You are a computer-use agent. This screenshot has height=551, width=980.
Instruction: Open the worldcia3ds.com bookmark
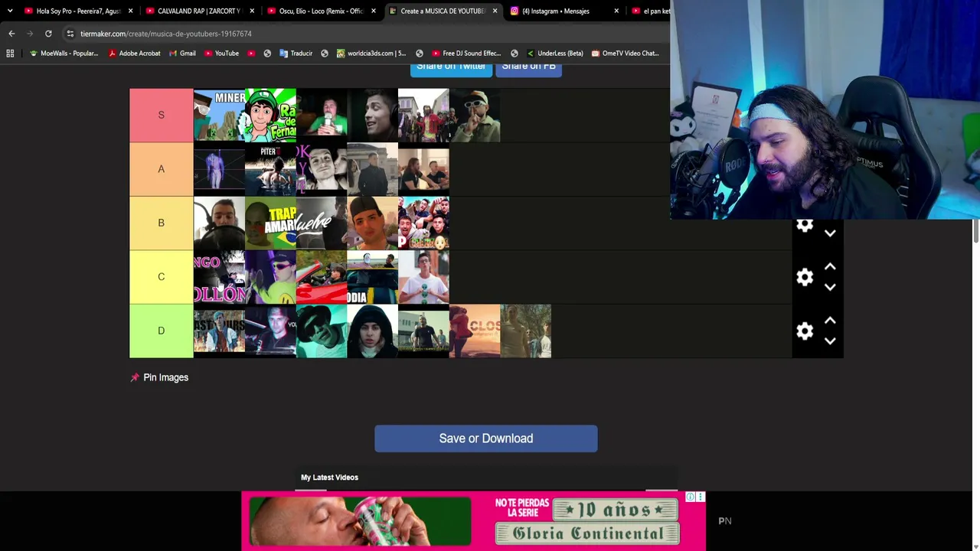coord(371,54)
